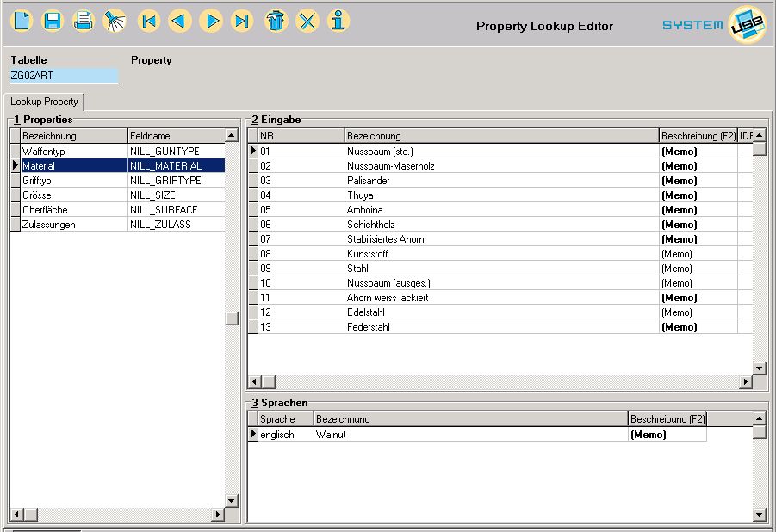
Task: Click scroll up arrow in Sprachen grid
Action: (x=760, y=418)
